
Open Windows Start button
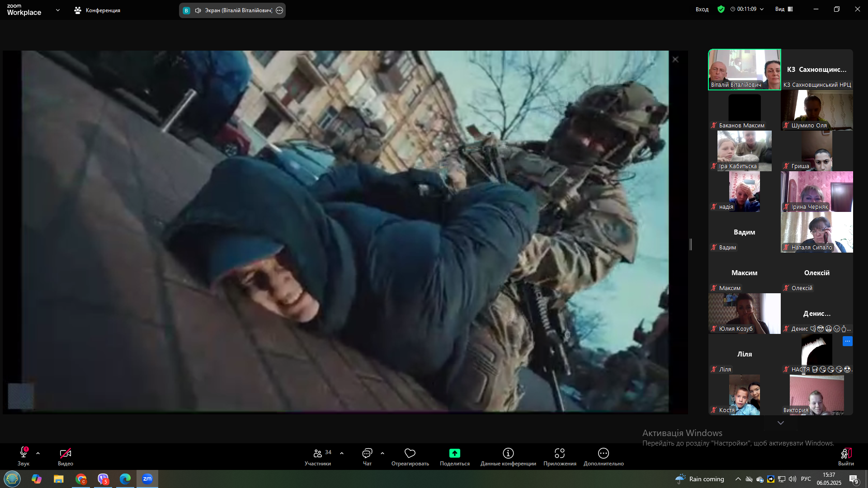click(x=12, y=479)
